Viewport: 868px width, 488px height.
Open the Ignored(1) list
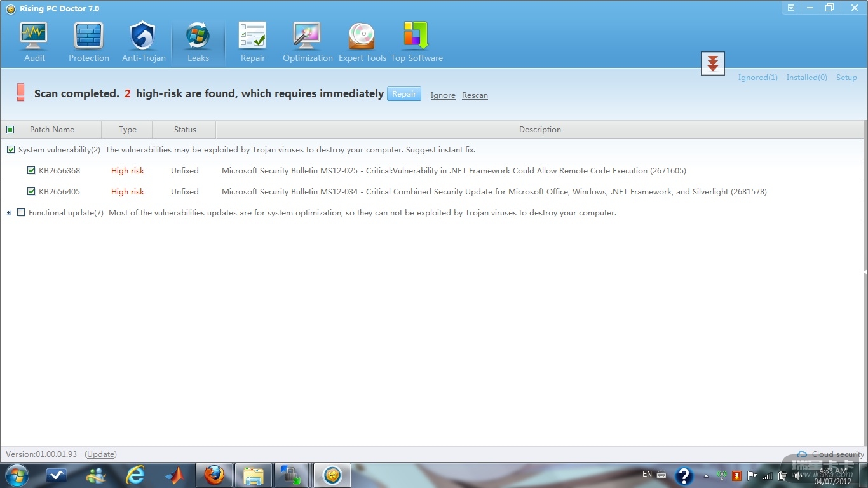(x=757, y=78)
